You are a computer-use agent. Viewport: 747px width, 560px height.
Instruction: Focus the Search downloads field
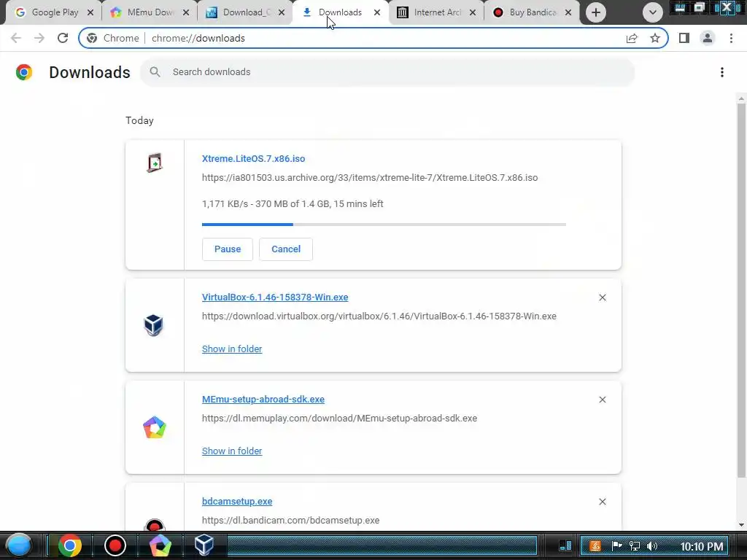tap(387, 72)
